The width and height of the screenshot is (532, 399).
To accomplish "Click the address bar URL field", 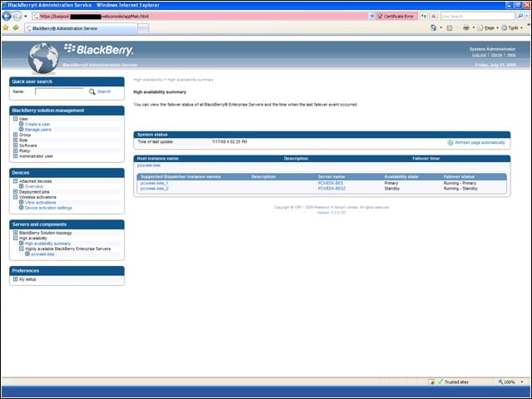I will [200, 17].
